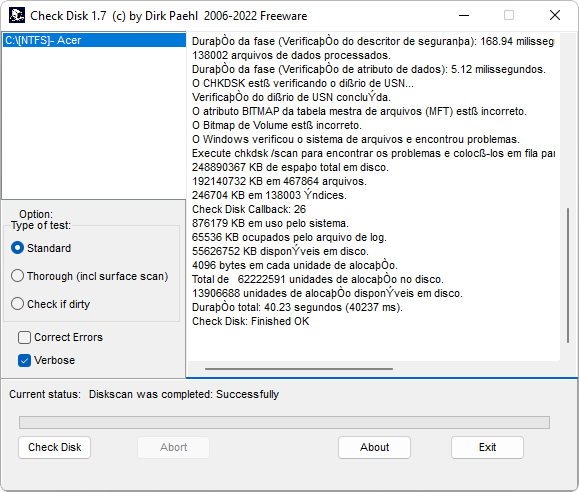Enable the Correct Errors checkbox

pos(60,337)
